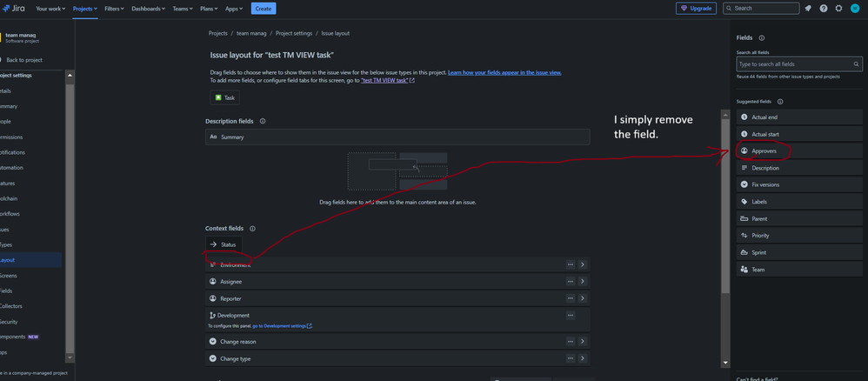Open Automation in project settings sidebar
This screenshot has width=868, height=381.
(x=11, y=168)
